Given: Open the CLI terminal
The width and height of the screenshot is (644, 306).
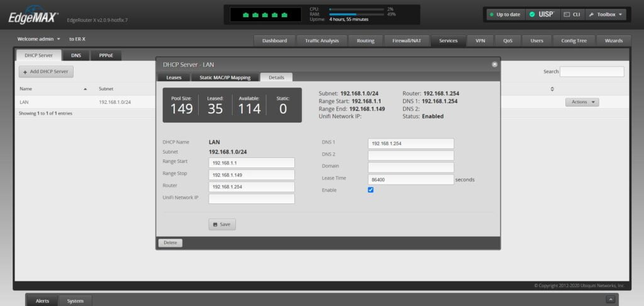Looking at the screenshot, I should (572, 14).
